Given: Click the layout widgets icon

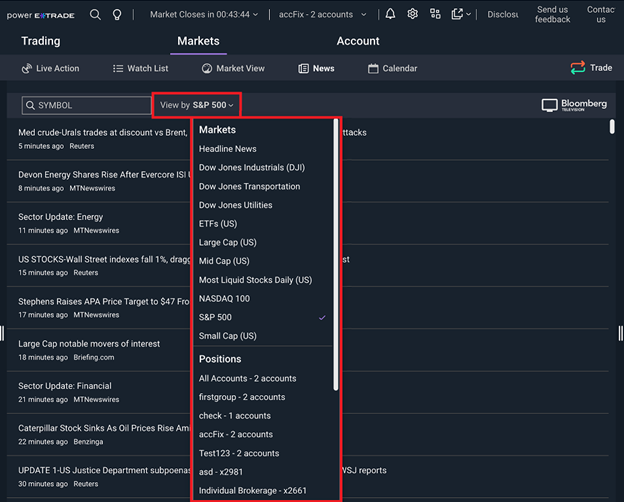Looking at the screenshot, I should 435,14.
